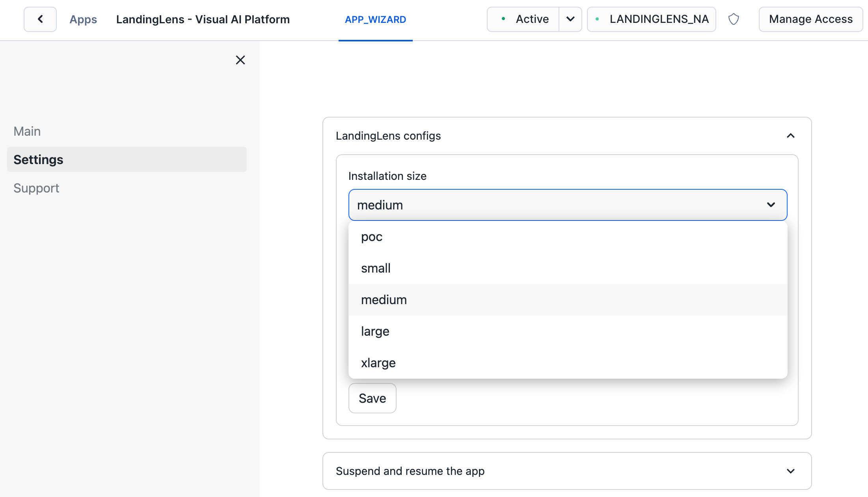Image resolution: width=868 pixels, height=497 pixels.
Task: Click the back arrow button
Action: tap(40, 19)
